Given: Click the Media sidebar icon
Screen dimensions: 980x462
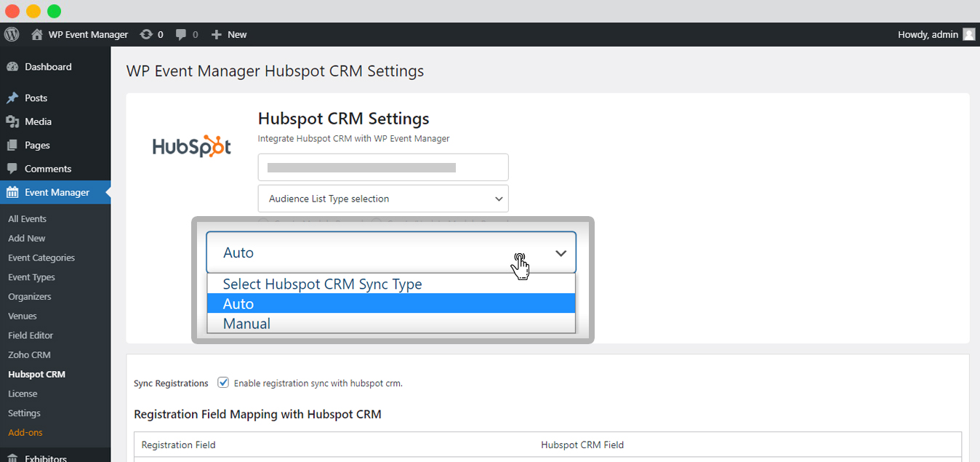Looking at the screenshot, I should 12,122.
